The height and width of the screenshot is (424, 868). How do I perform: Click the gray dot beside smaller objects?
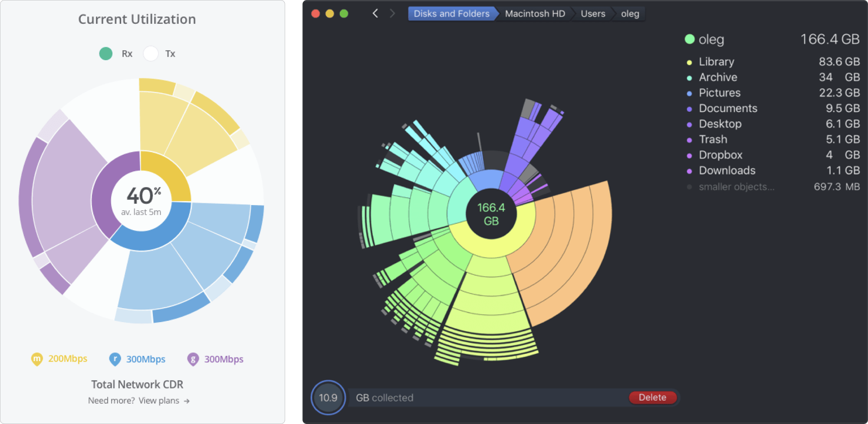(x=689, y=187)
